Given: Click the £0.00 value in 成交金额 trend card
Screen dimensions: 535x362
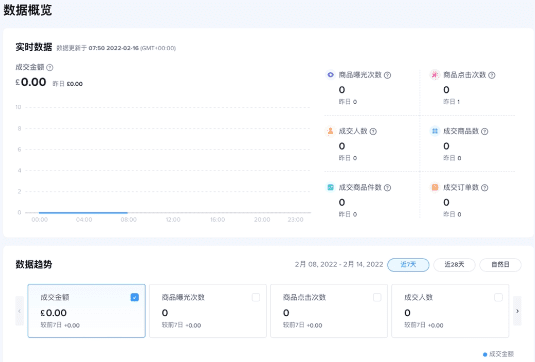Looking at the screenshot, I should pos(54,313).
